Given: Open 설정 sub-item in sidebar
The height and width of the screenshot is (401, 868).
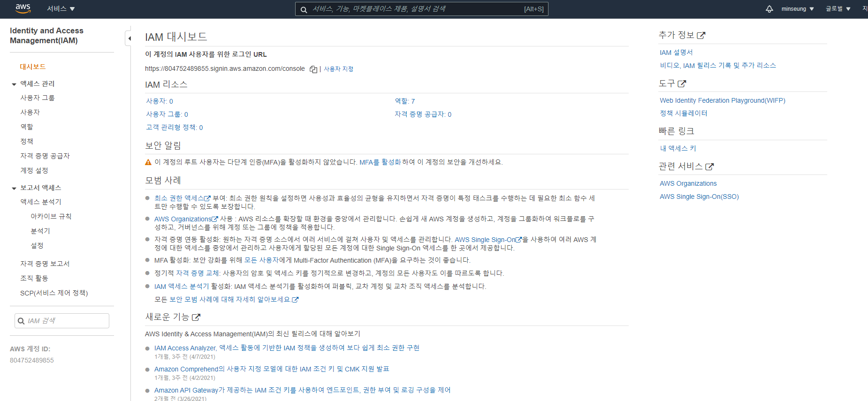Looking at the screenshot, I should click(37, 245).
